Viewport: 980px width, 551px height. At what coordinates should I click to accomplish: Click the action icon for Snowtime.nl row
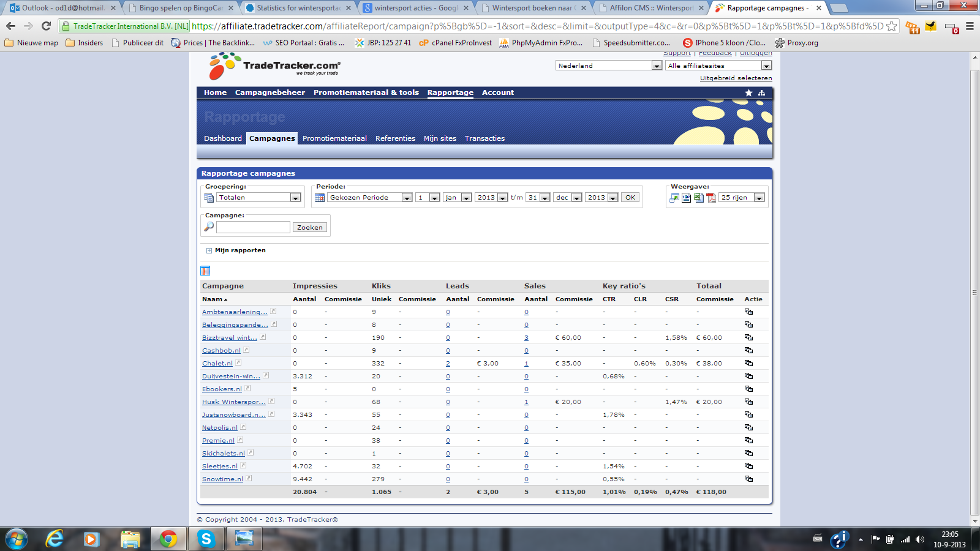(748, 479)
